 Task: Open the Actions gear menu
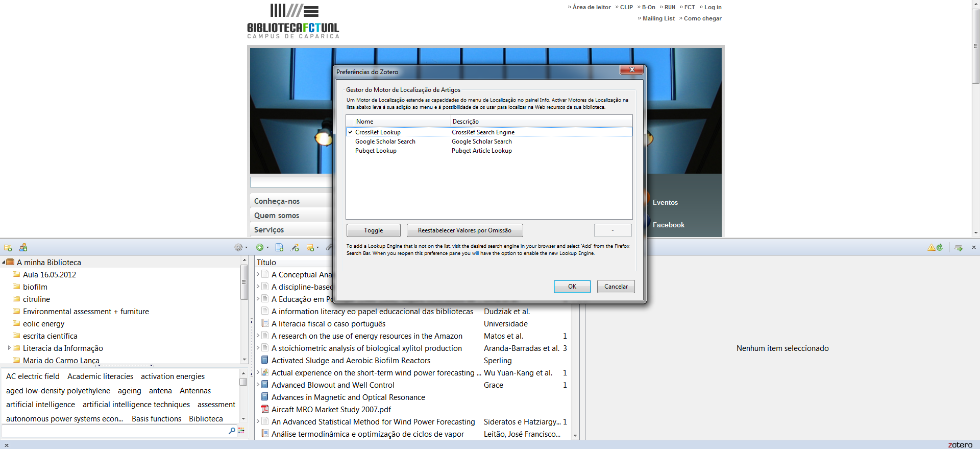240,248
